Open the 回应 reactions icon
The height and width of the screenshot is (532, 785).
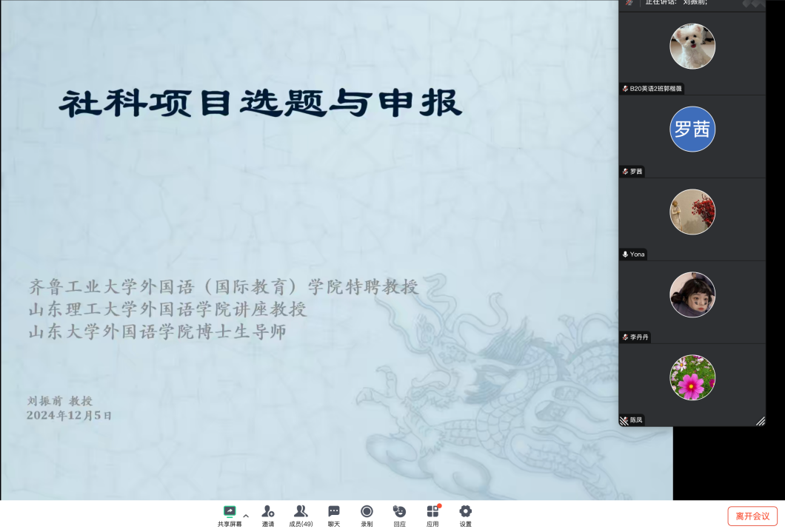coord(399,511)
